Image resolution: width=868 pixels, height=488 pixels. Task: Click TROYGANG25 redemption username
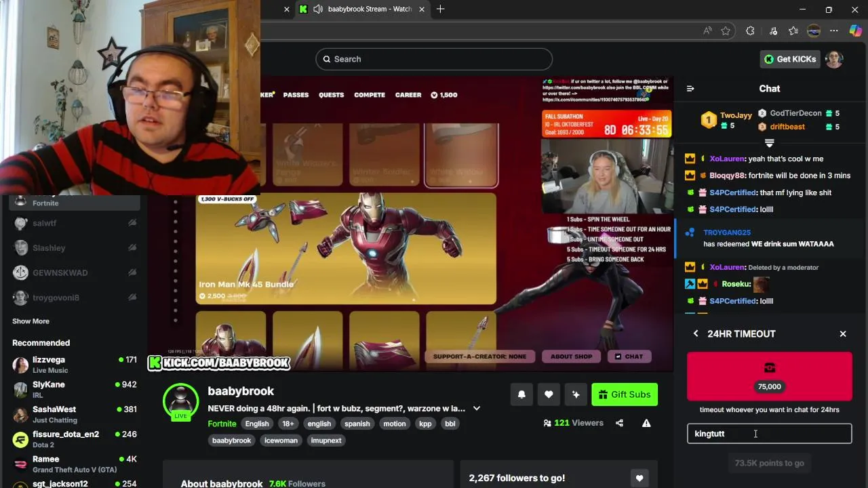(727, 232)
